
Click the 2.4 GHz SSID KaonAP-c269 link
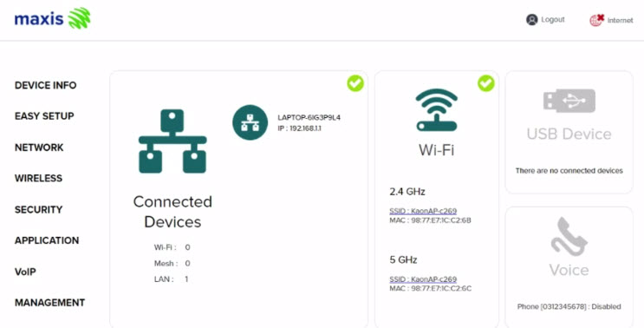(423, 211)
